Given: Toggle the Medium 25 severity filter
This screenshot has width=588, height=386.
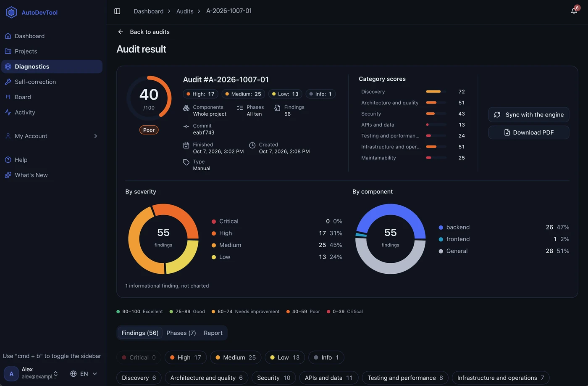Looking at the screenshot, I should point(236,357).
